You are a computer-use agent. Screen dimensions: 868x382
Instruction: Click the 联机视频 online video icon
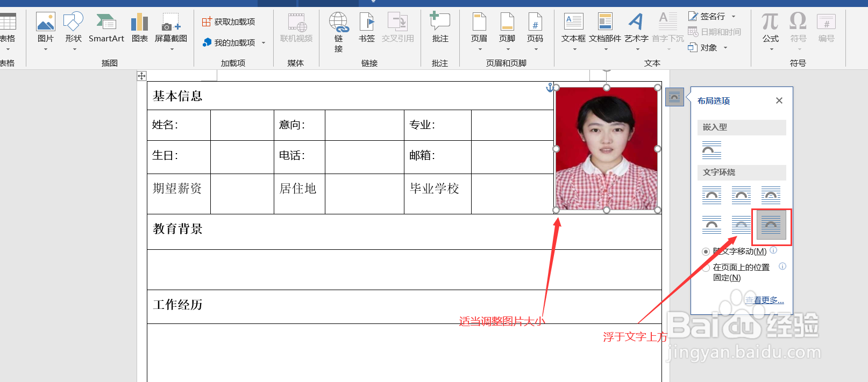point(296,22)
